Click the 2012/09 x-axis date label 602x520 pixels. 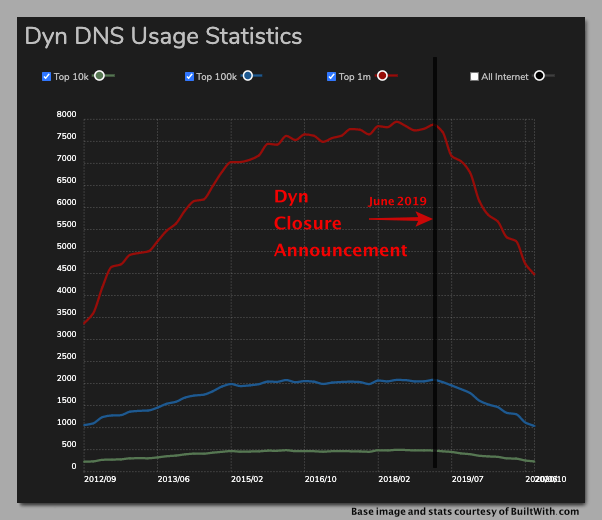click(100, 479)
